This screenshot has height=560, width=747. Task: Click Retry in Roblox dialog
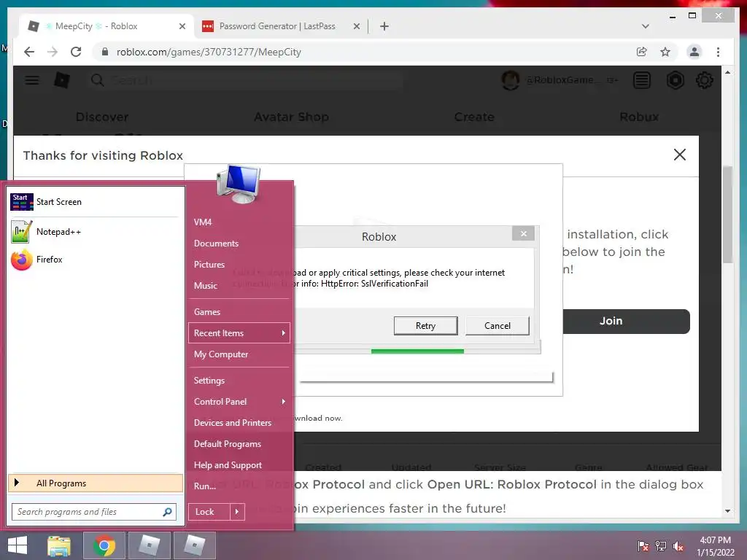425,326
